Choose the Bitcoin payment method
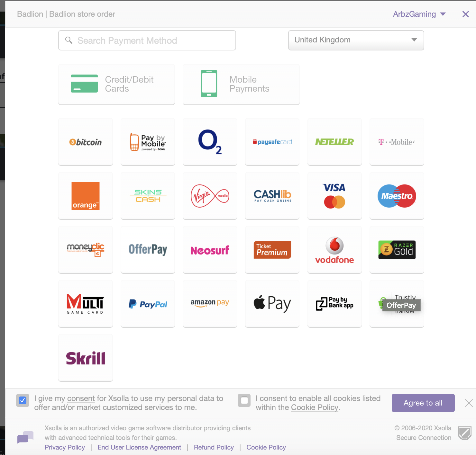Viewport: 476px width, 455px height. click(86, 142)
